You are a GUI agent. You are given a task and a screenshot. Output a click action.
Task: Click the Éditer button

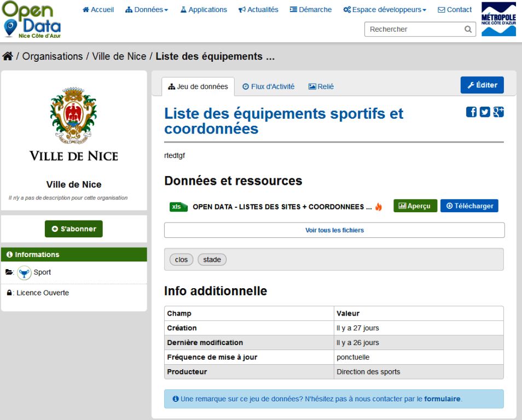pos(482,85)
